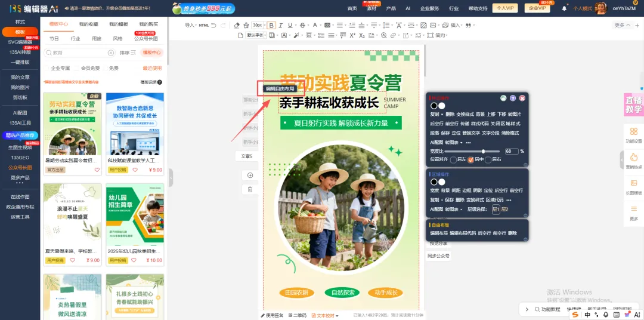
Task: Open help via the purple question mark icon
Action: 513,98
